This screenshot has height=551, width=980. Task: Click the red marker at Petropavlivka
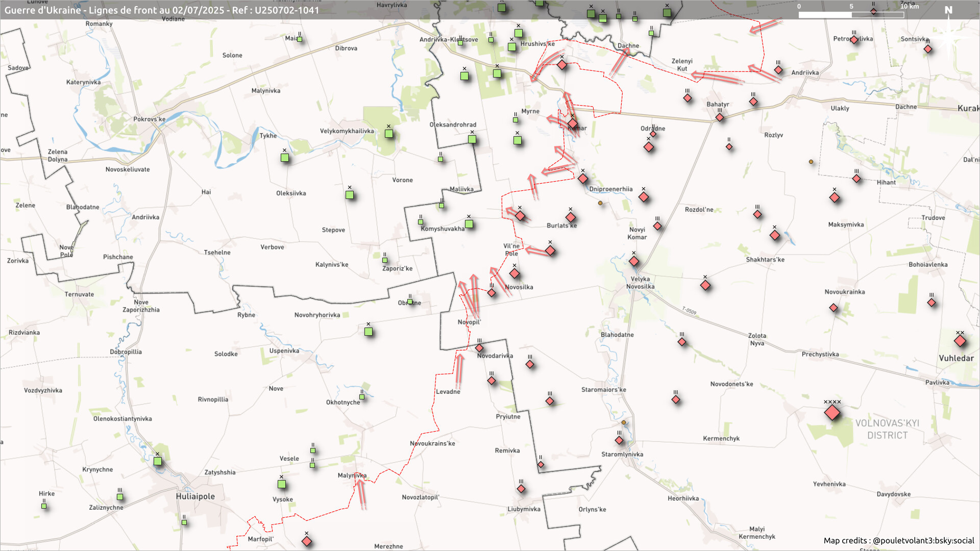(854, 40)
